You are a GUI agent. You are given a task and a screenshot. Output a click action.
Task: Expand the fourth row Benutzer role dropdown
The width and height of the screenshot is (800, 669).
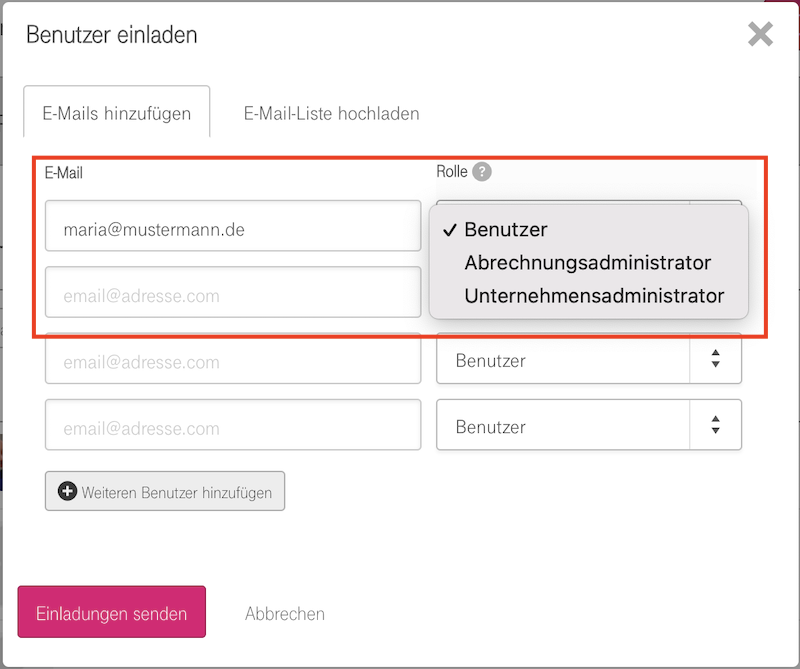(564, 427)
